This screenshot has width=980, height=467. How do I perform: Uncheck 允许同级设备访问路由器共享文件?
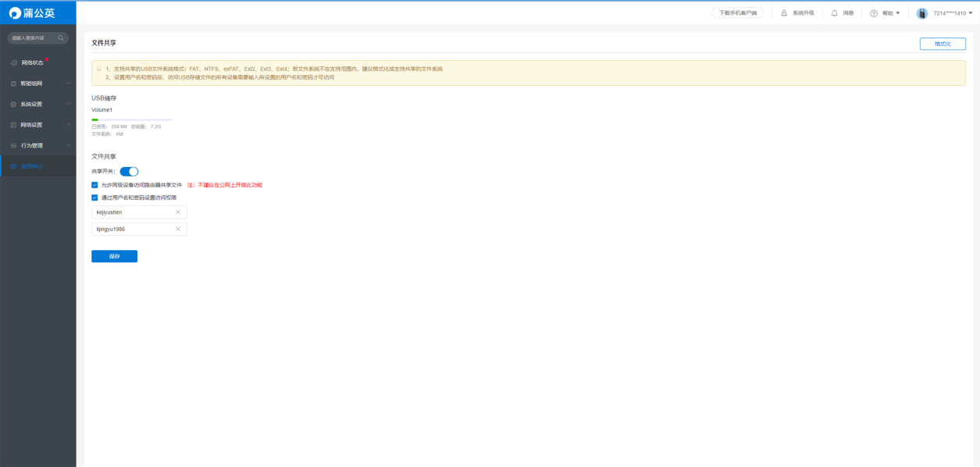tap(94, 185)
